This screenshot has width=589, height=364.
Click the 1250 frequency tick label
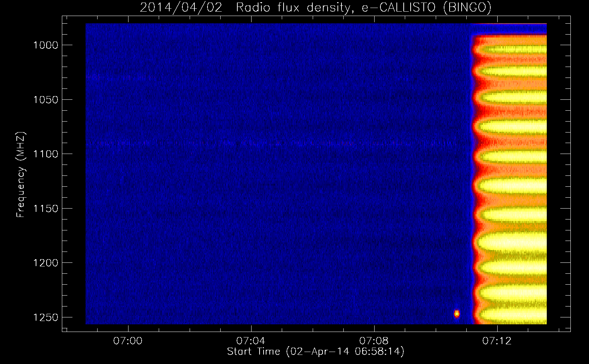tap(46, 317)
